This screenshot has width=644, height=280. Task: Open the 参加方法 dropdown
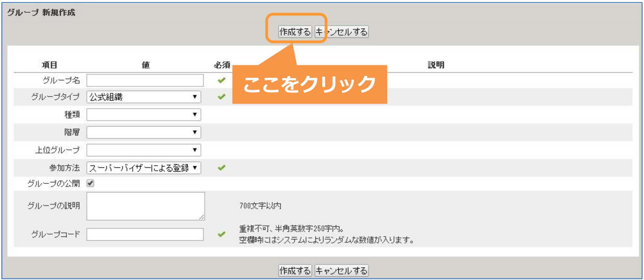tap(143, 168)
